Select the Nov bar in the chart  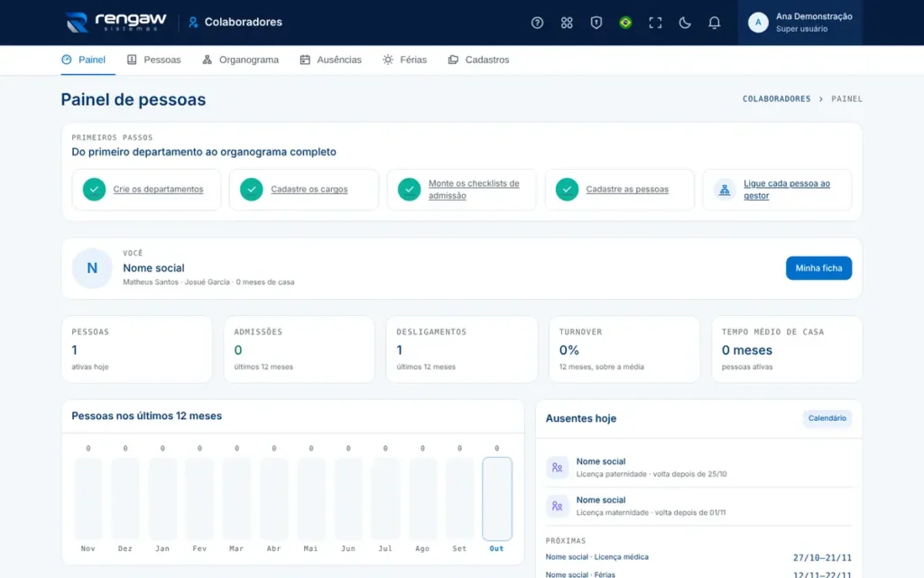point(88,499)
